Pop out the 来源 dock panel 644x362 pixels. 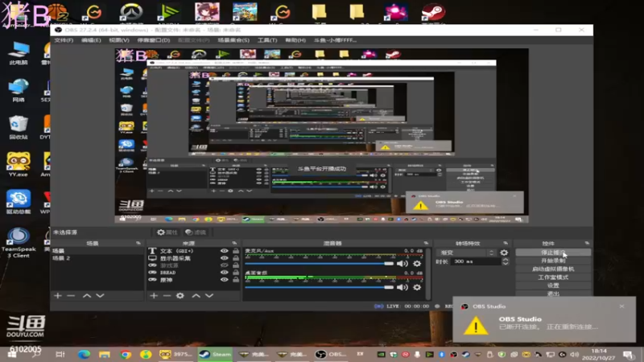tap(234, 244)
